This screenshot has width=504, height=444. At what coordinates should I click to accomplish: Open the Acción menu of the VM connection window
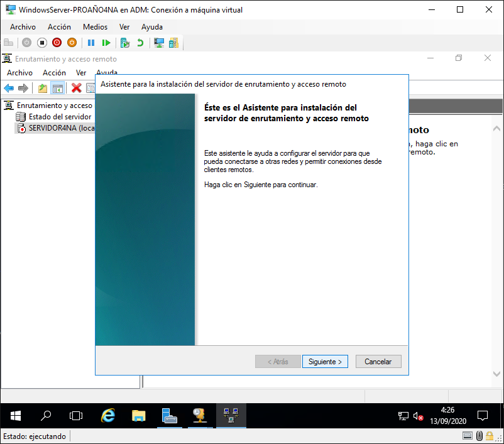coord(59,27)
